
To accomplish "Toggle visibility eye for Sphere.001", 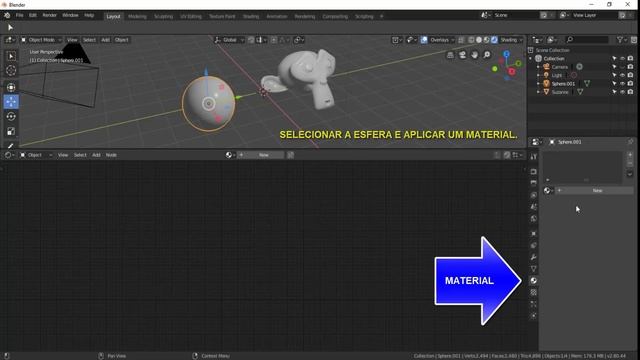I will point(622,84).
